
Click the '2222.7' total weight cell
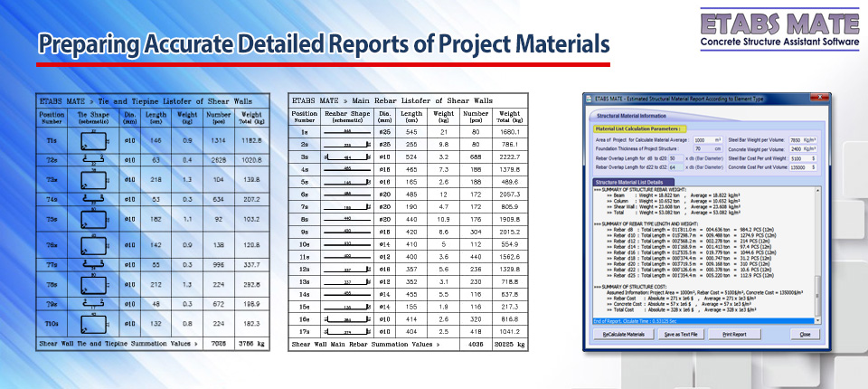coord(509,157)
